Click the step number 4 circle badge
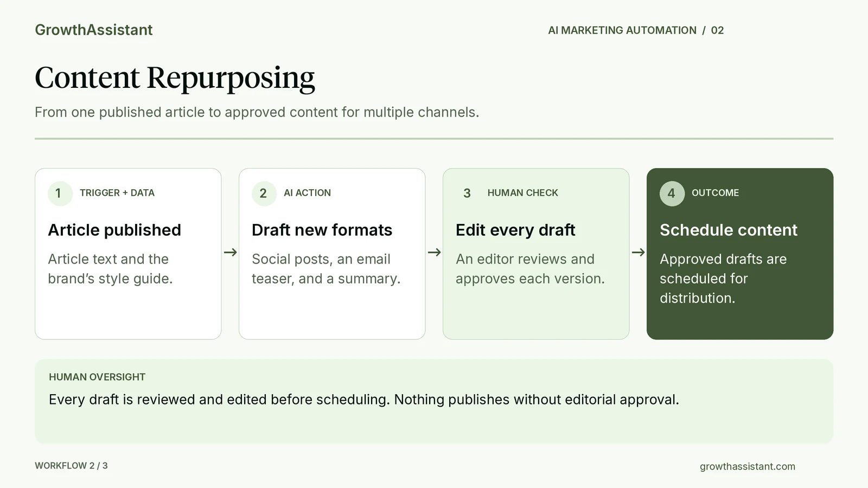Viewport: 868px width, 488px height. pos(672,193)
